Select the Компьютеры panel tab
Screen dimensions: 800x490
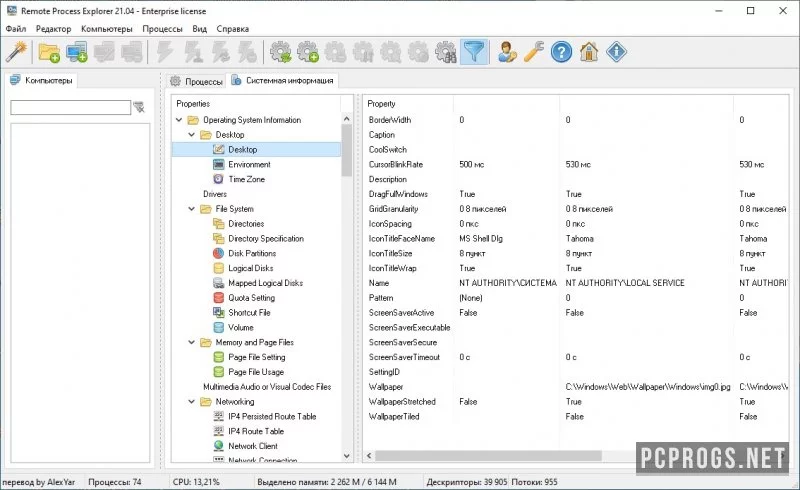pos(41,80)
